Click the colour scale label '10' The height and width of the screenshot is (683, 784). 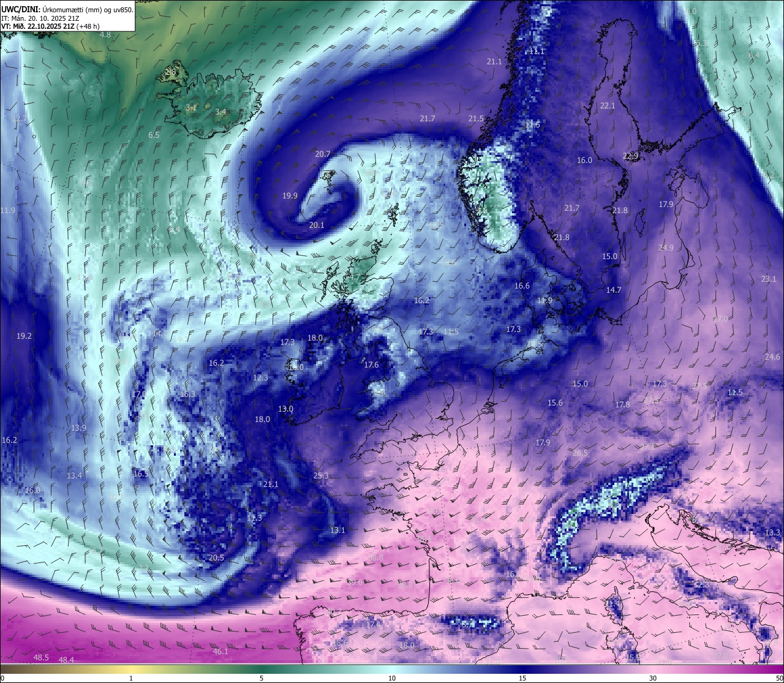tap(392, 678)
